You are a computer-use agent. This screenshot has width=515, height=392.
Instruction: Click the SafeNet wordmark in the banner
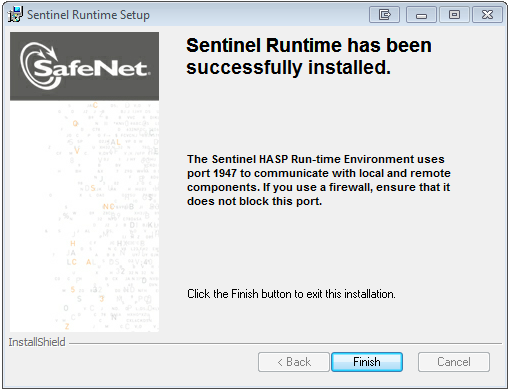pos(92,69)
